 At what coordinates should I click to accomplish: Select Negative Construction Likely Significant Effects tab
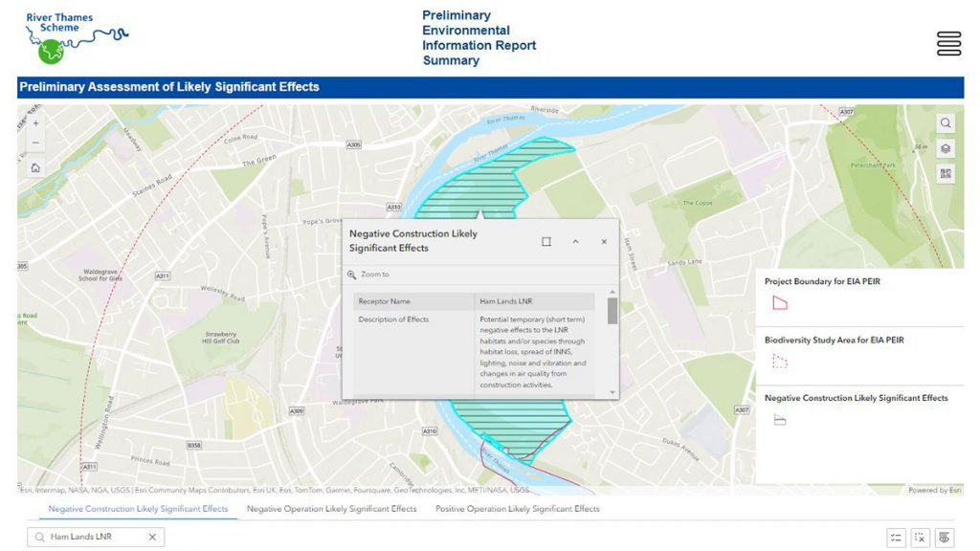click(138, 509)
